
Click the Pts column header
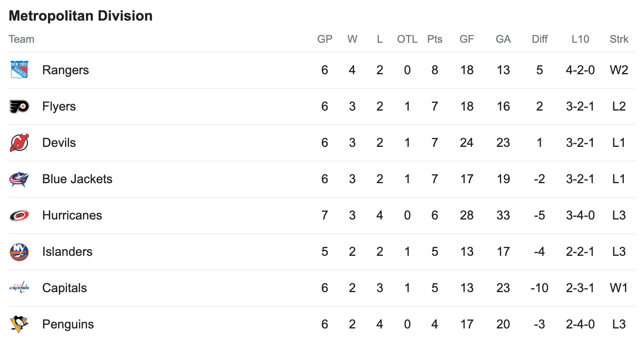pyautogui.click(x=435, y=39)
